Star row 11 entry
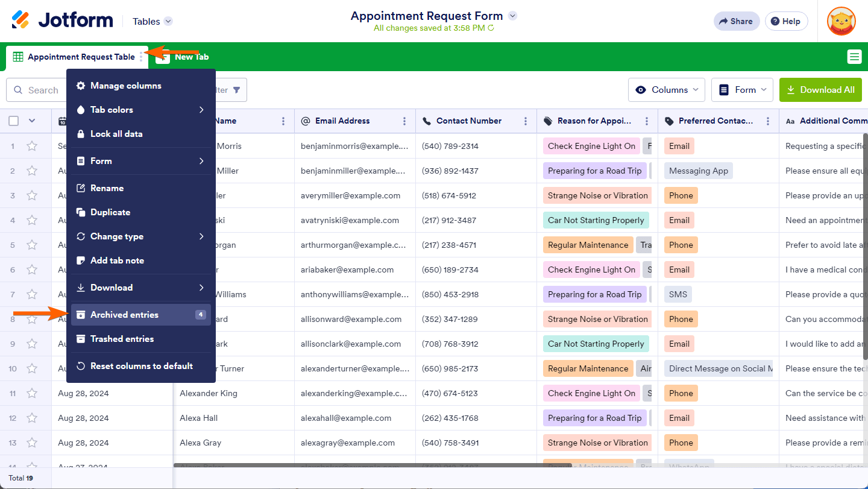Viewport: 868px width, 489px height. point(32,393)
